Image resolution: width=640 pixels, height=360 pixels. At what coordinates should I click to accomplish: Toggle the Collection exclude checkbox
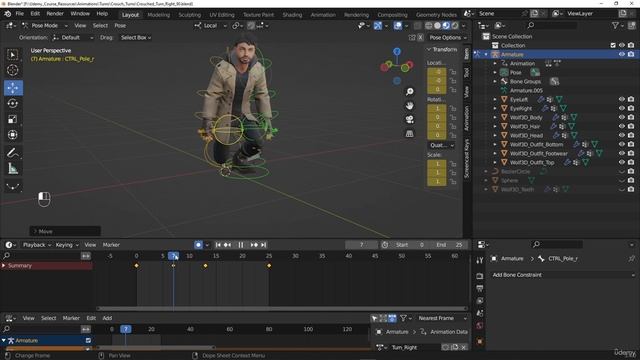point(613,45)
